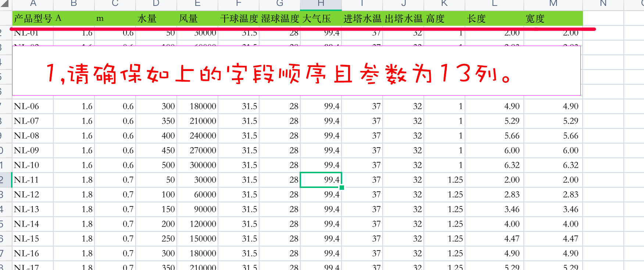Click 宽度 value 4.90 in NL-16 row
This screenshot has height=270, width=644.
[x=553, y=253]
